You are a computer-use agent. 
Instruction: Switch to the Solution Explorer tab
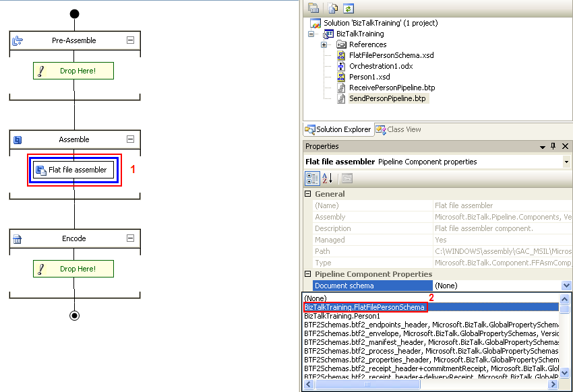(338, 129)
